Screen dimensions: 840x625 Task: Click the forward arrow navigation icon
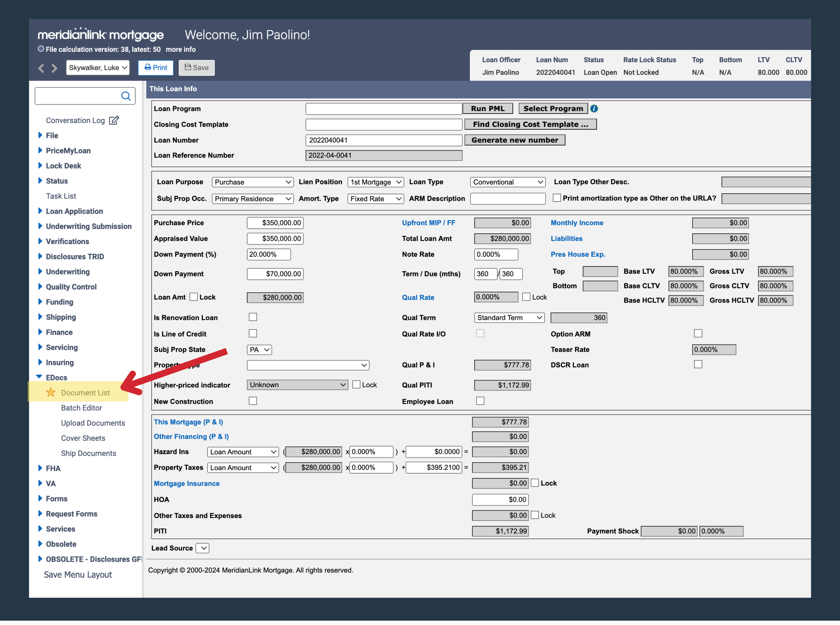click(55, 68)
